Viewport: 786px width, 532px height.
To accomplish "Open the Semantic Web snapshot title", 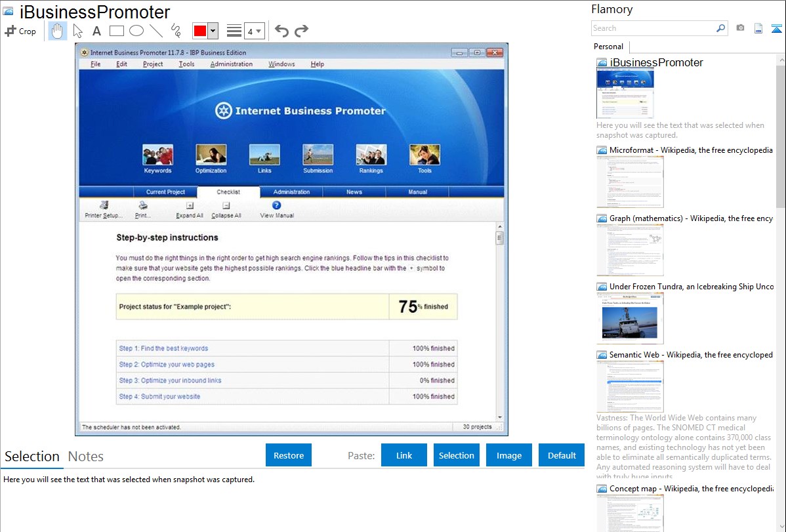I will (x=691, y=354).
